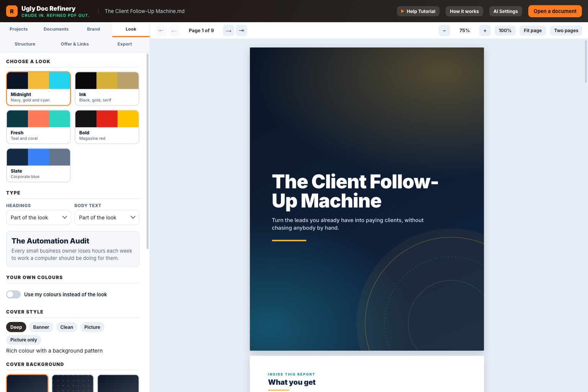588x392 pixels.
Task: Select the Bold magazine red look
Action: tap(107, 127)
